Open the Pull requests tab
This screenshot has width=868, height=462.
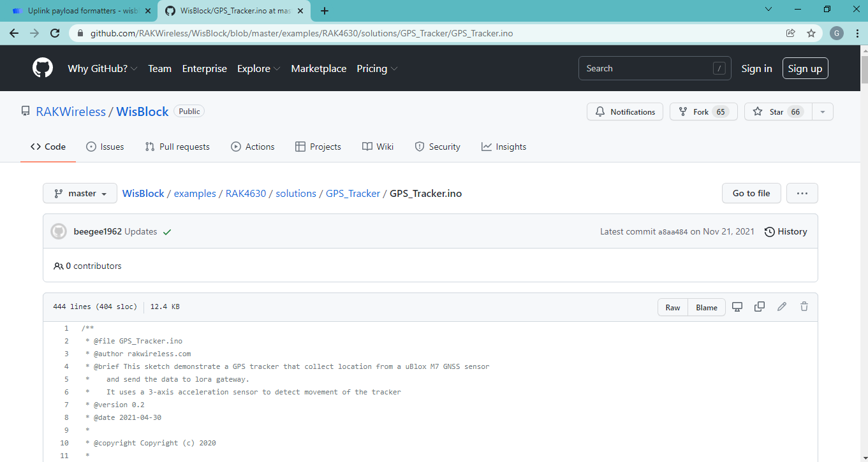[x=177, y=147]
